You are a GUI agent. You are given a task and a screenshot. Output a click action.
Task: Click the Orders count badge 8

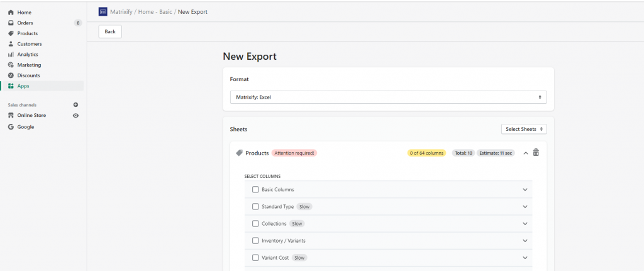click(78, 23)
